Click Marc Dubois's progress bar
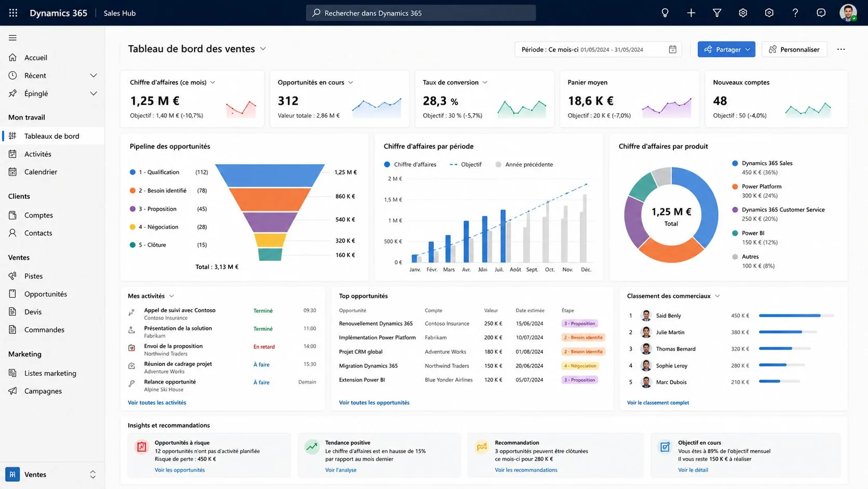This screenshot has width=868, height=489. pyautogui.click(x=779, y=381)
